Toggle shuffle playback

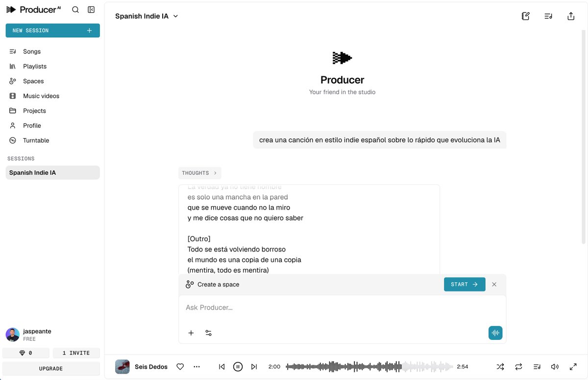click(x=500, y=367)
